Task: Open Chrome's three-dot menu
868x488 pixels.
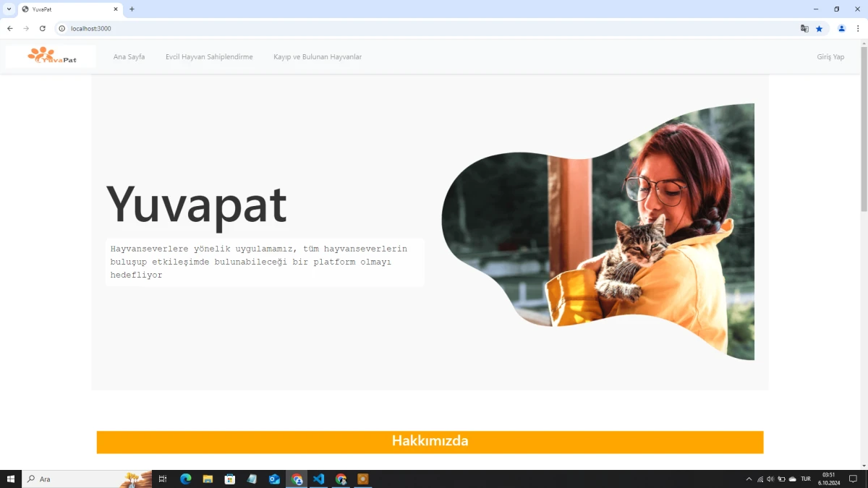Action: coord(858,28)
